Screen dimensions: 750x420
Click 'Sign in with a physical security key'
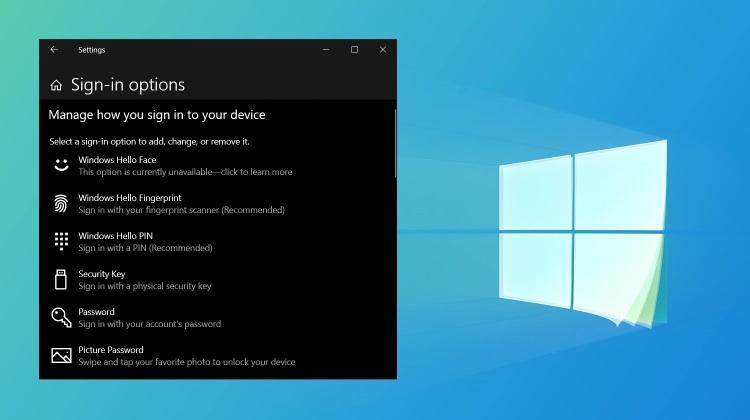pyautogui.click(x=144, y=286)
